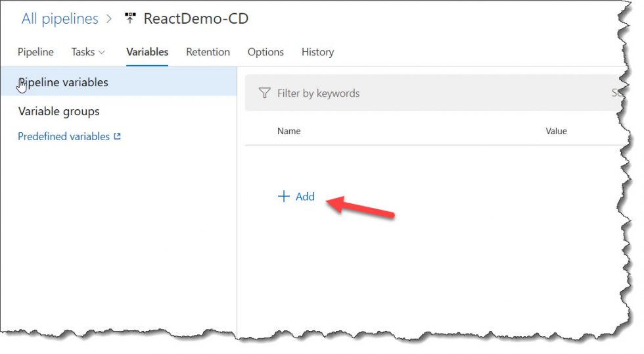Click the funnel filter icon

coord(264,93)
